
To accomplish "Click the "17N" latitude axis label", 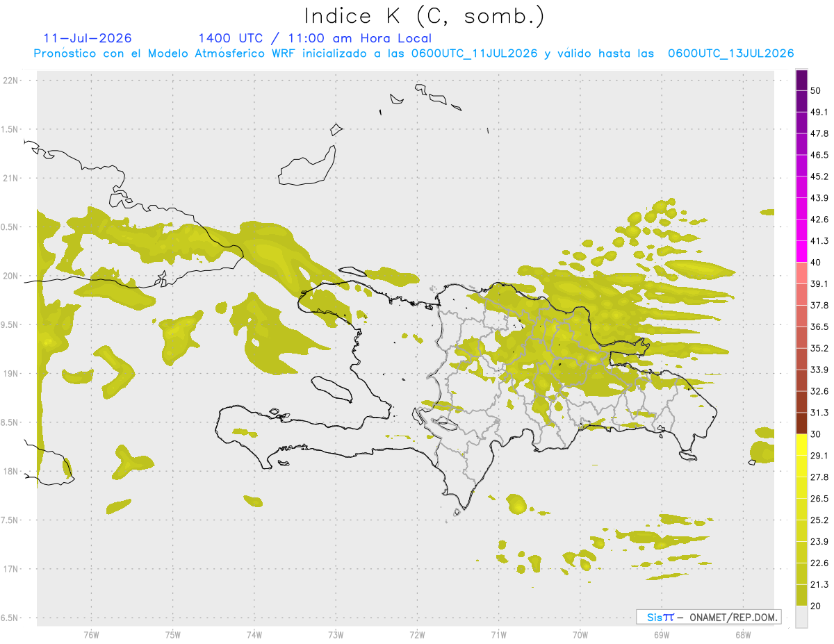I will tap(11, 569).
